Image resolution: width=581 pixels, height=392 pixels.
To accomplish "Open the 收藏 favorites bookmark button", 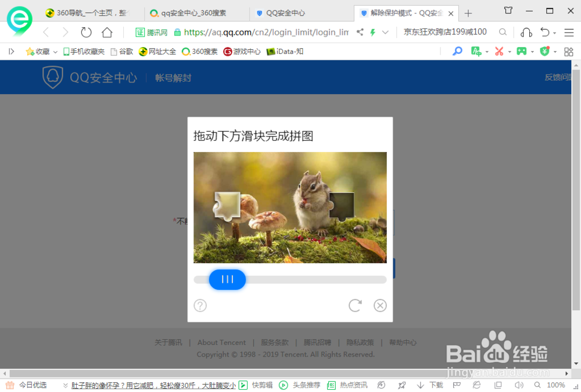I will click(37, 52).
